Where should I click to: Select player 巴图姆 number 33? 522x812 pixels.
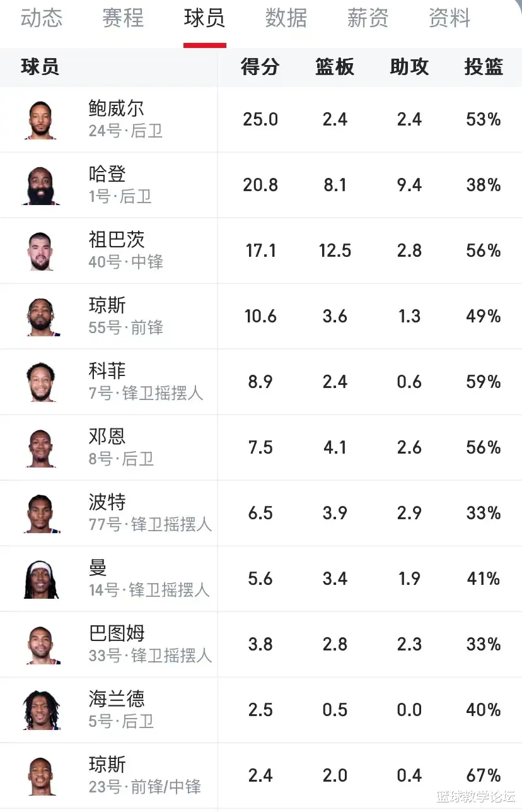(x=150, y=644)
